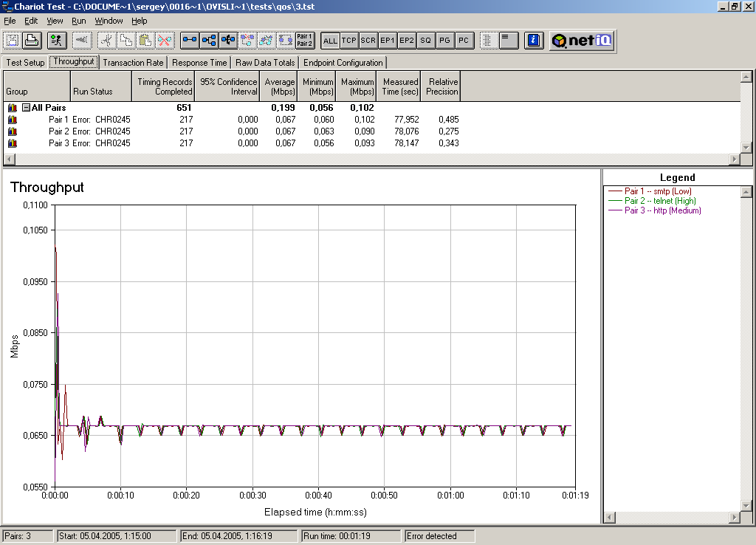Open the blue information help icon
The width and height of the screenshot is (756, 545).
[x=535, y=41]
